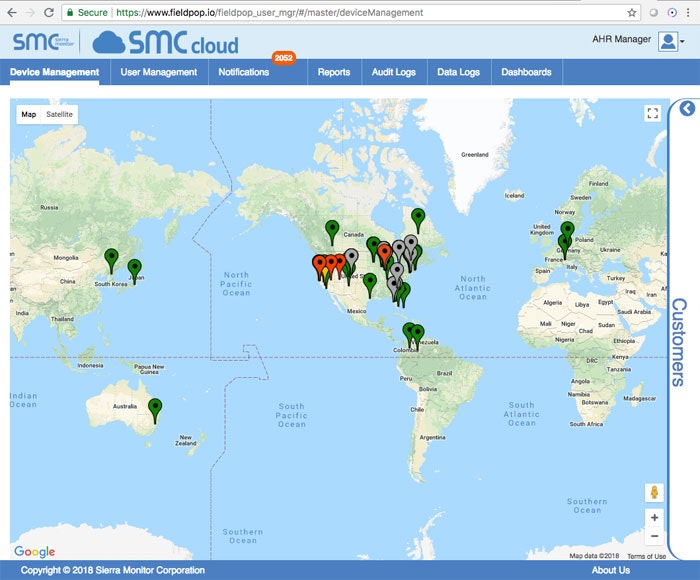Click the gray marker in the western US

352,258
